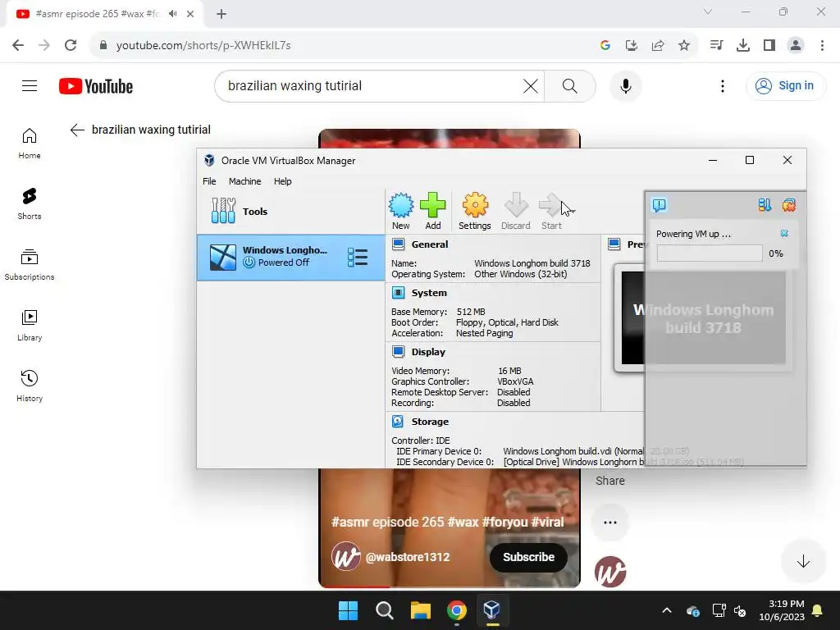Click the notification panel clear all icon
This screenshot has height=630, width=840.
(788, 204)
